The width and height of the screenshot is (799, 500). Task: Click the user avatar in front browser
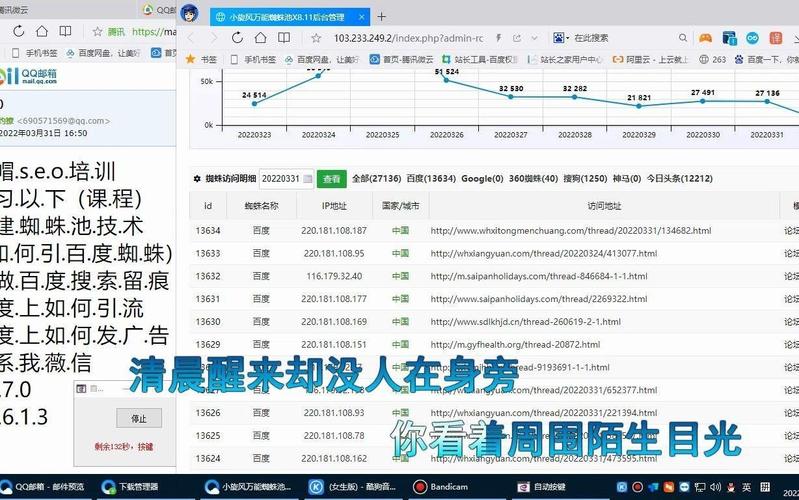(189, 13)
